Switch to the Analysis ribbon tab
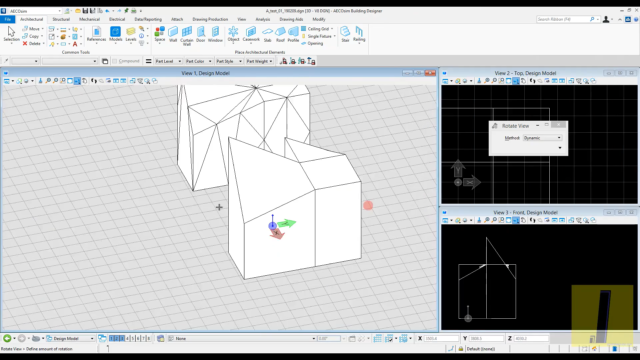640x360 pixels. 262,19
